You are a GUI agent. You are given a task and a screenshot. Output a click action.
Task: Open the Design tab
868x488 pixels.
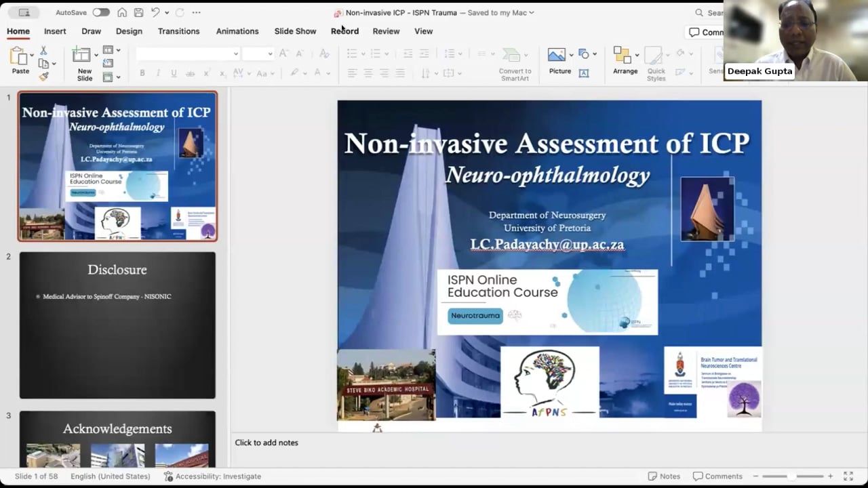[129, 31]
